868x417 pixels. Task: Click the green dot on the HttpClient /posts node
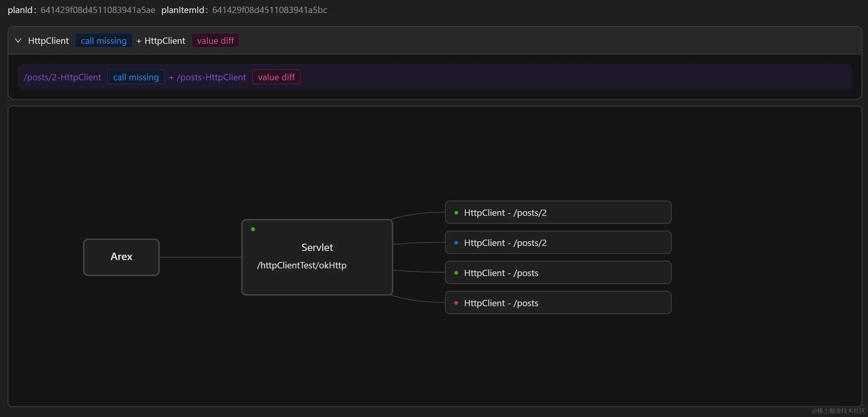coord(456,273)
